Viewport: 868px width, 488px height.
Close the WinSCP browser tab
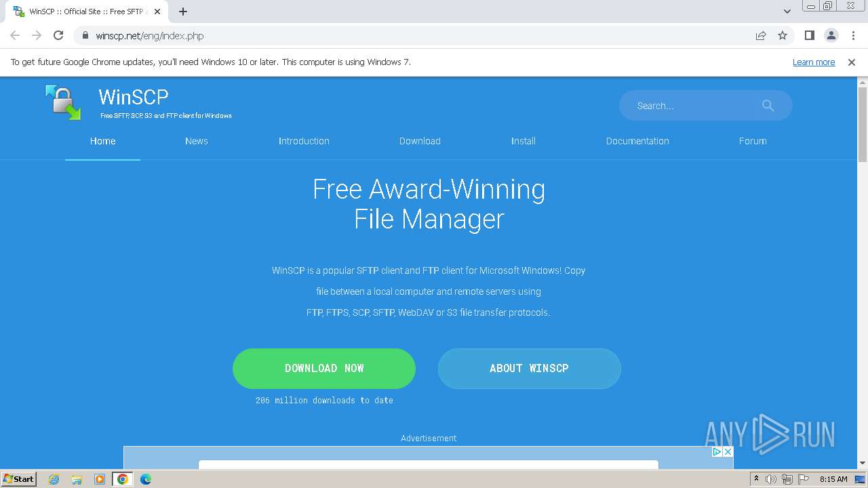157,12
